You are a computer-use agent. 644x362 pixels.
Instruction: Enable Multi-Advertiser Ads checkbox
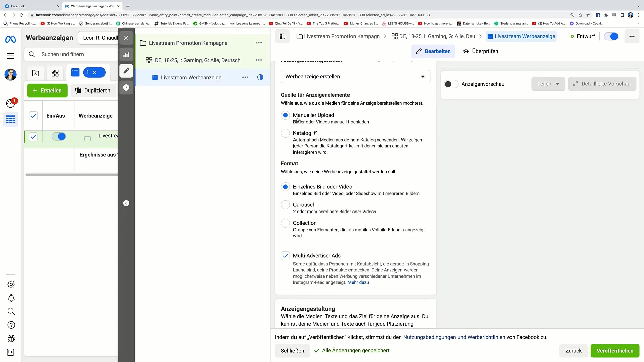285,255
